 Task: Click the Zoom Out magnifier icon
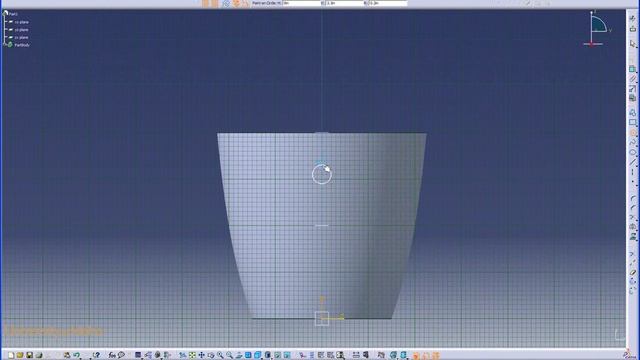tap(229, 355)
